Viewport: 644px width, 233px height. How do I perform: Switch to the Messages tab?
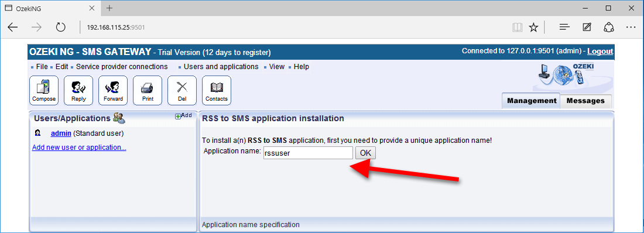tap(585, 101)
